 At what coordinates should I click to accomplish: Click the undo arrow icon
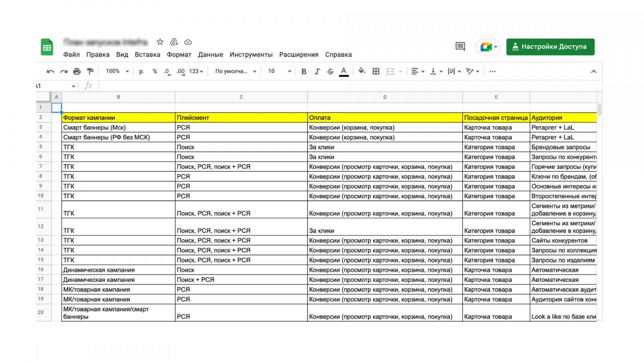coord(50,72)
